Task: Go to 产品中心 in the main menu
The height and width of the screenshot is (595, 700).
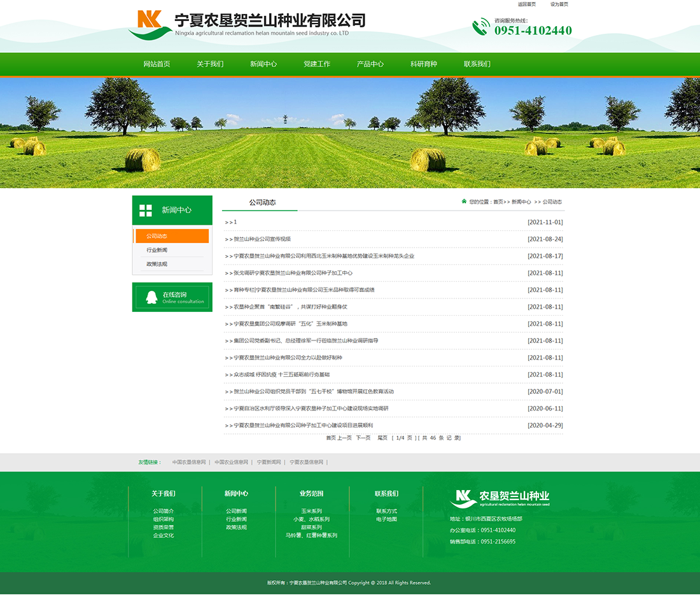Action: pos(370,64)
